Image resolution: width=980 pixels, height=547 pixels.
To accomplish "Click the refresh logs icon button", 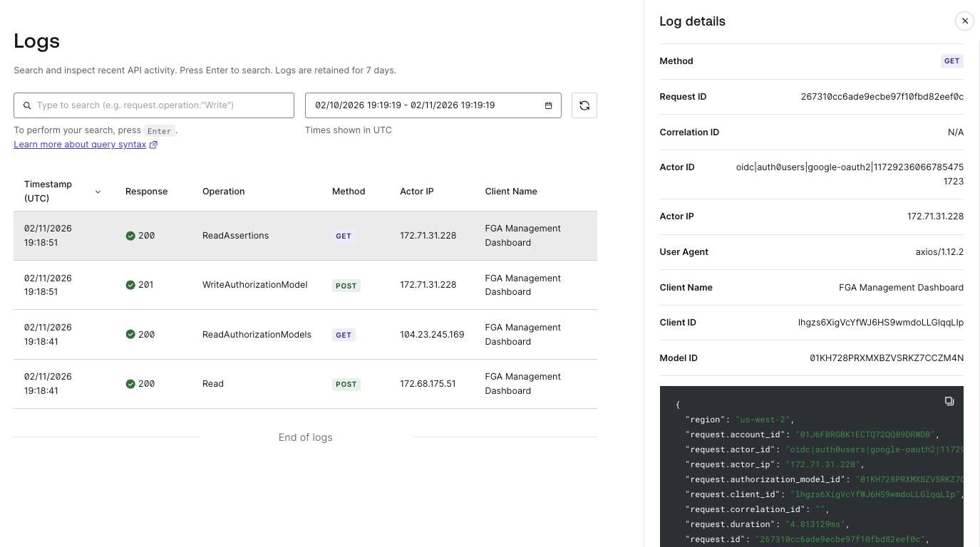I will (584, 105).
